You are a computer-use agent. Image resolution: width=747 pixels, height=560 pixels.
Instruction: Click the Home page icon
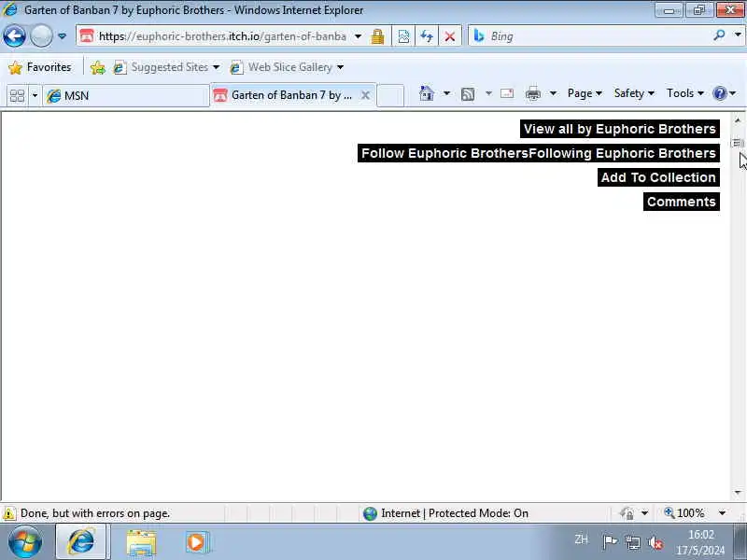pos(427,93)
